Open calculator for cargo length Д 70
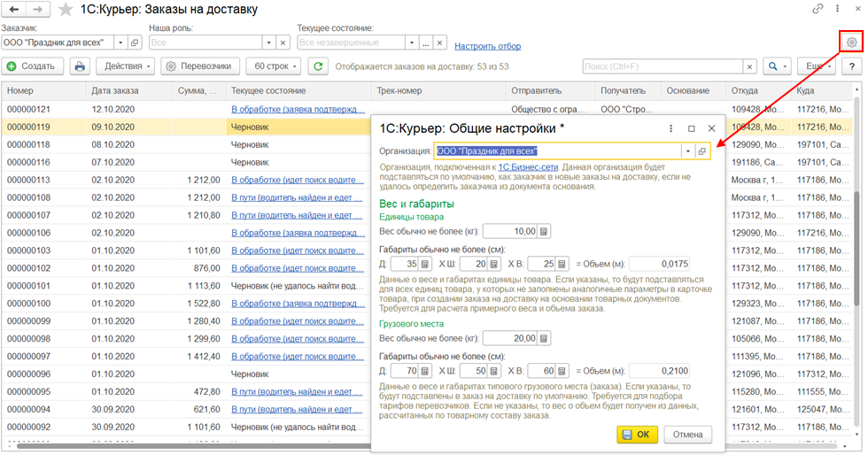Image resolution: width=868 pixels, height=455 pixels. click(424, 371)
